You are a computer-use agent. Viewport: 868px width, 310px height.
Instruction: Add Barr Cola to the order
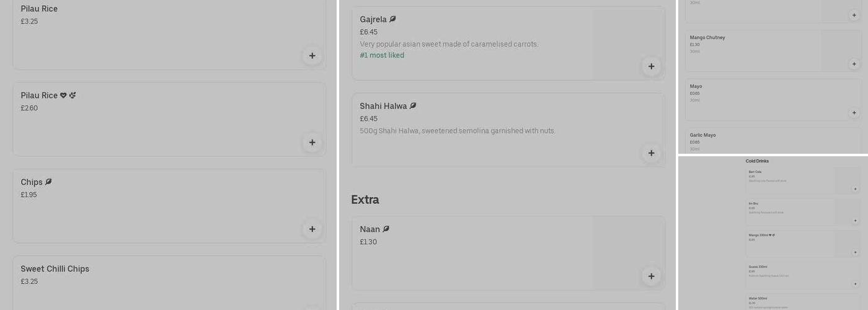click(x=855, y=189)
